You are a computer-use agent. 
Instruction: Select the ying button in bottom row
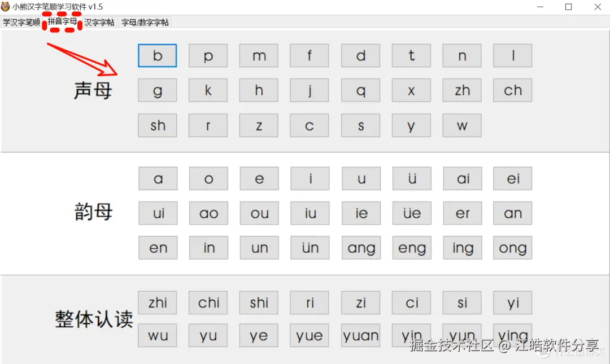click(x=512, y=335)
